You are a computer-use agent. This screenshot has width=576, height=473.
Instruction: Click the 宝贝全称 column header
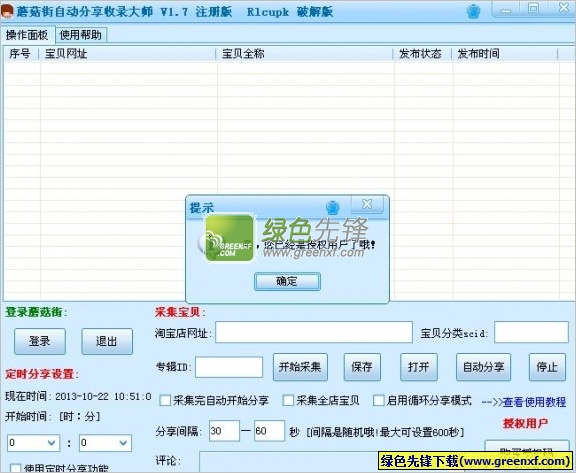pyautogui.click(x=304, y=54)
